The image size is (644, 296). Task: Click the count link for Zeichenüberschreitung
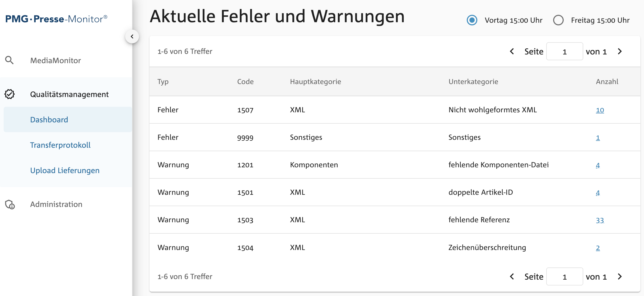(x=598, y=248)
